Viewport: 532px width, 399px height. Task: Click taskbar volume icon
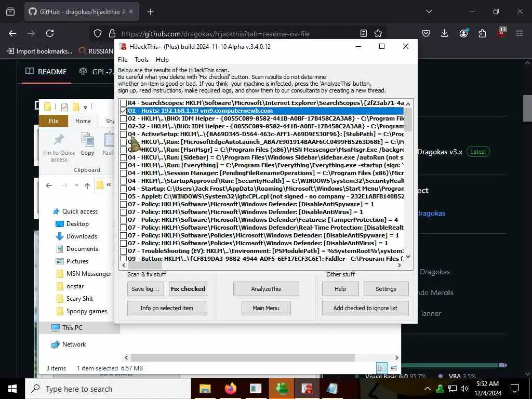pyautogui.click(x=464, y=389)
